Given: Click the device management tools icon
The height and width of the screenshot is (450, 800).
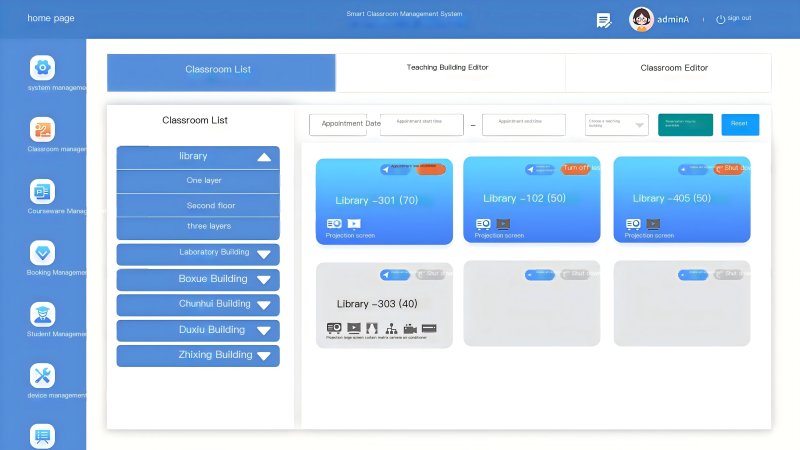Looking at the screenshot, I should point(42,376).
